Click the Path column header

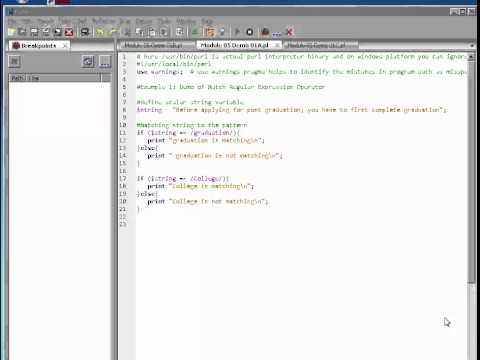pos(17,78)
